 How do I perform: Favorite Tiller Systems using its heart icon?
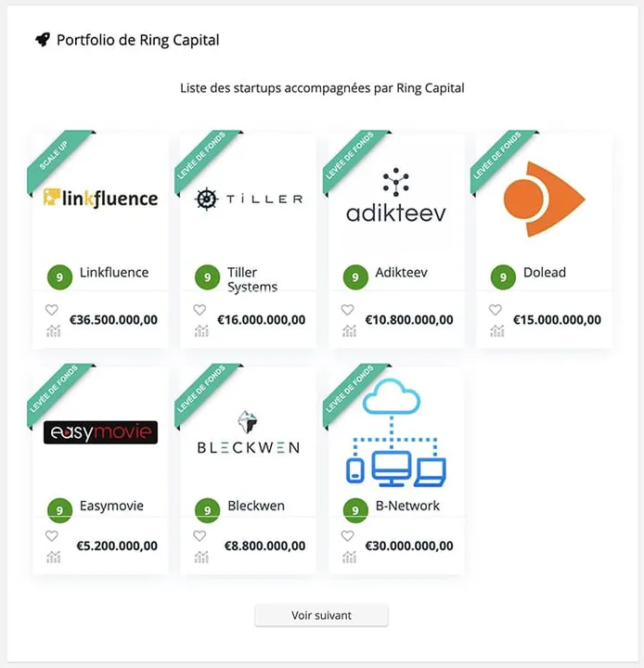pos(200,310)
